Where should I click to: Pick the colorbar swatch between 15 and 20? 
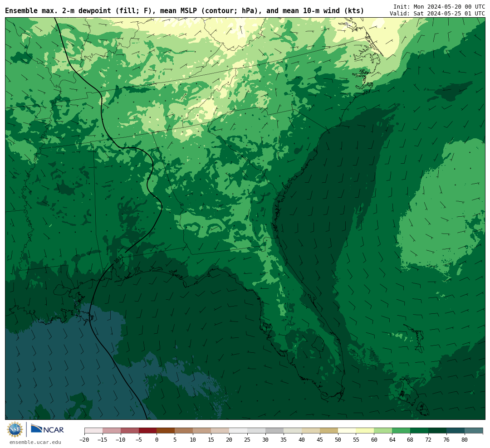pyautogui.click(x=220, y=430)
